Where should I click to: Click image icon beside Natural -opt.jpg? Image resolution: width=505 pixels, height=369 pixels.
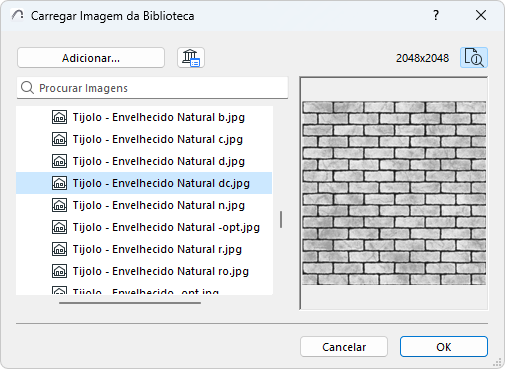click(59, 227)
